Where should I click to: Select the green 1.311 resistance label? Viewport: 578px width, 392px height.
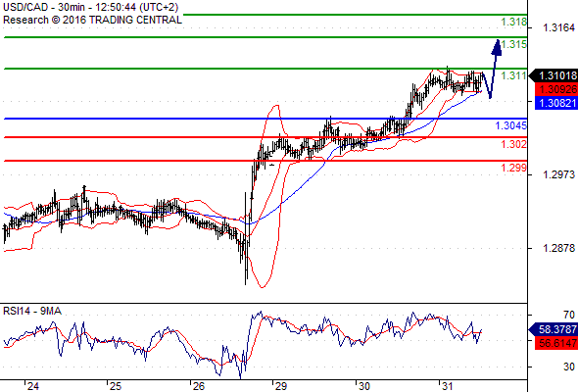(514, 75)
